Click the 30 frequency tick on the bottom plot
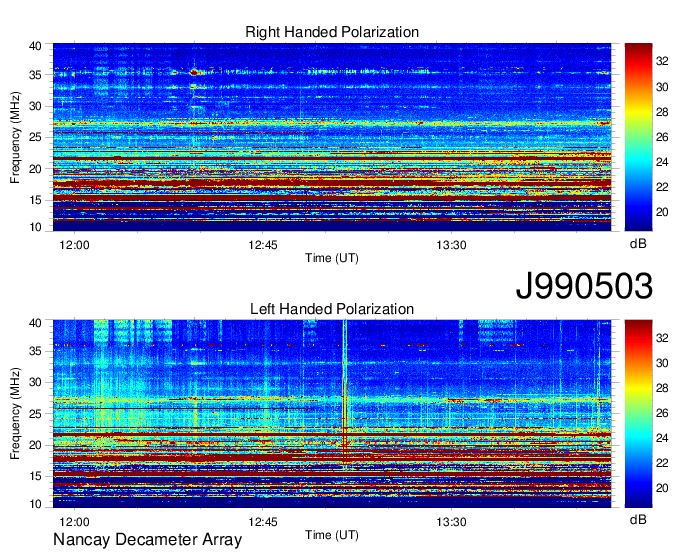680x552 pixels. point(35,382)
